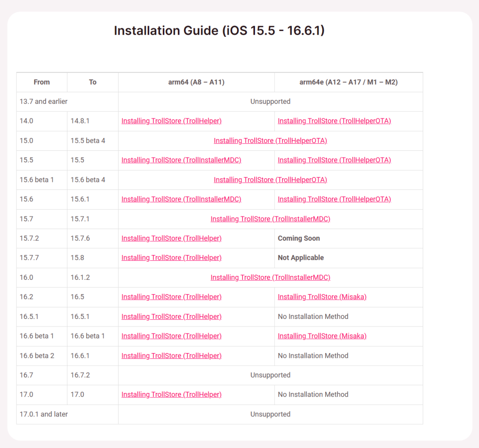The width and height of the screenshot is (479, 448).
Task: Open TrollHelper link in the 15.7.7 row
Action: pos(171,258)
